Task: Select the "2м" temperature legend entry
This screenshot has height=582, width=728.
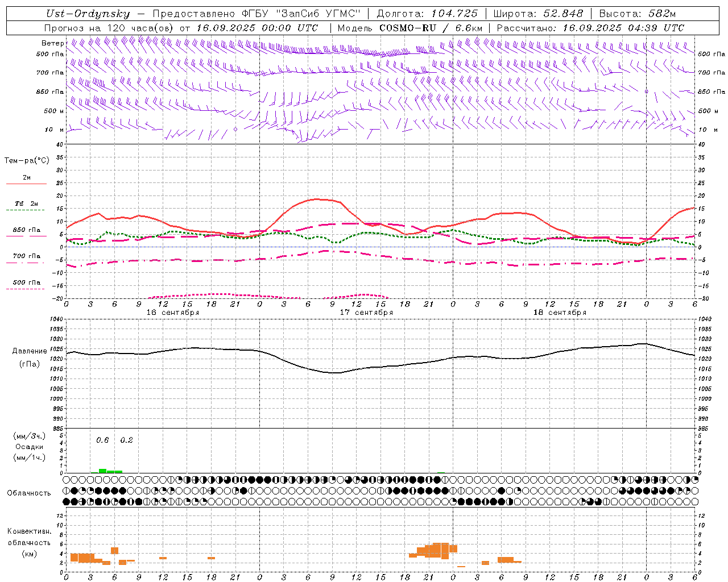Action: [x=27, y=177]
